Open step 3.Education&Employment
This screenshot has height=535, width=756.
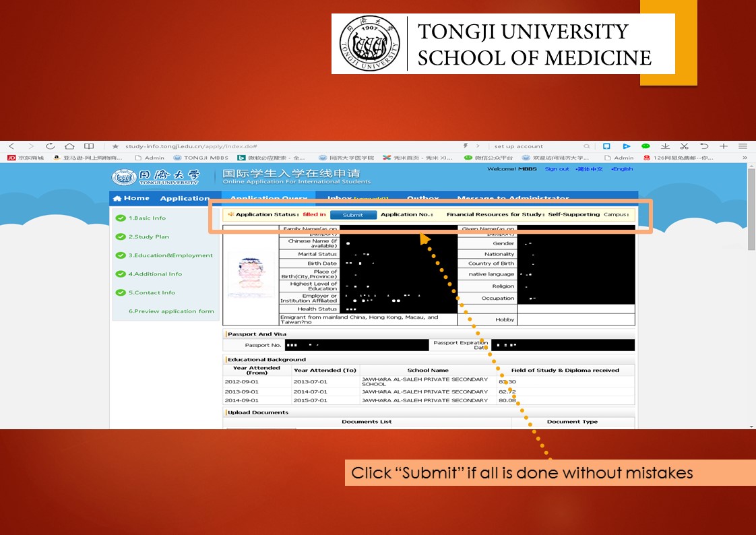(x=170, y=255)
